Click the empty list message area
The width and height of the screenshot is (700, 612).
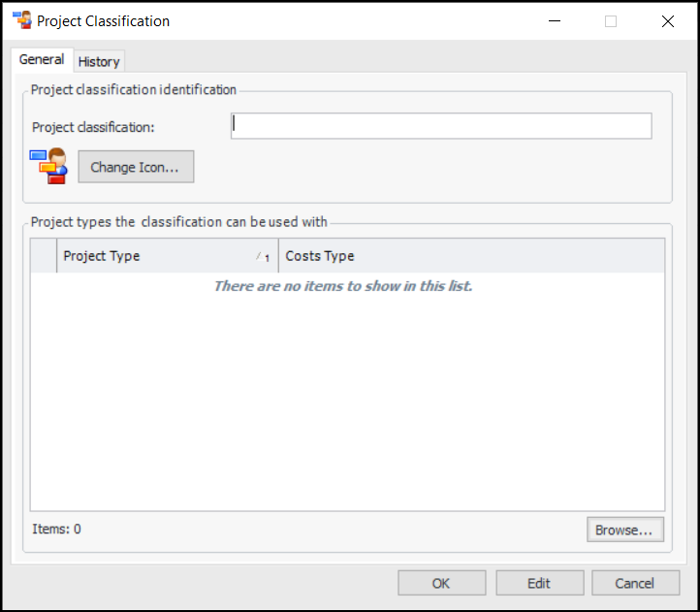342,286
